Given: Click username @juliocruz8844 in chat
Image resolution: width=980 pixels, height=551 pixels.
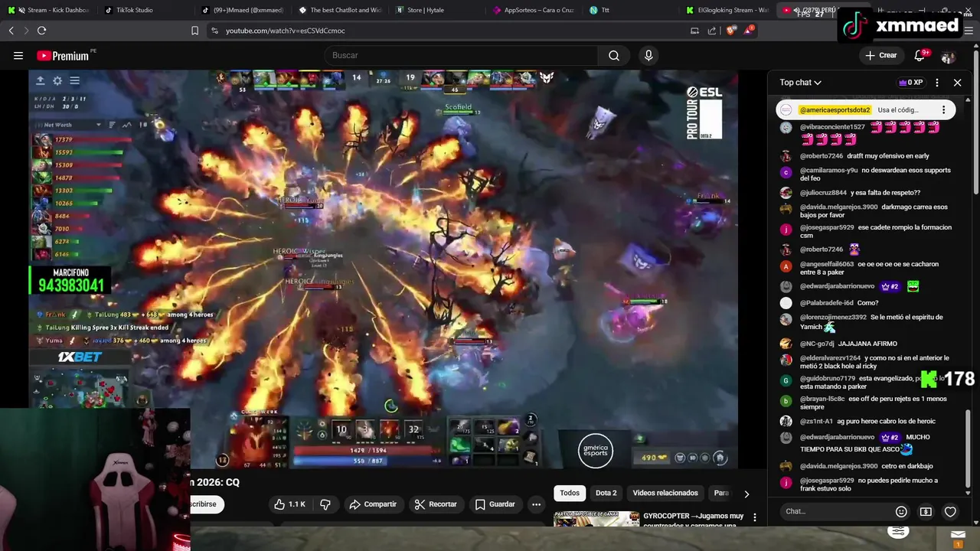Looking at the screenshot, I should 824,193.
